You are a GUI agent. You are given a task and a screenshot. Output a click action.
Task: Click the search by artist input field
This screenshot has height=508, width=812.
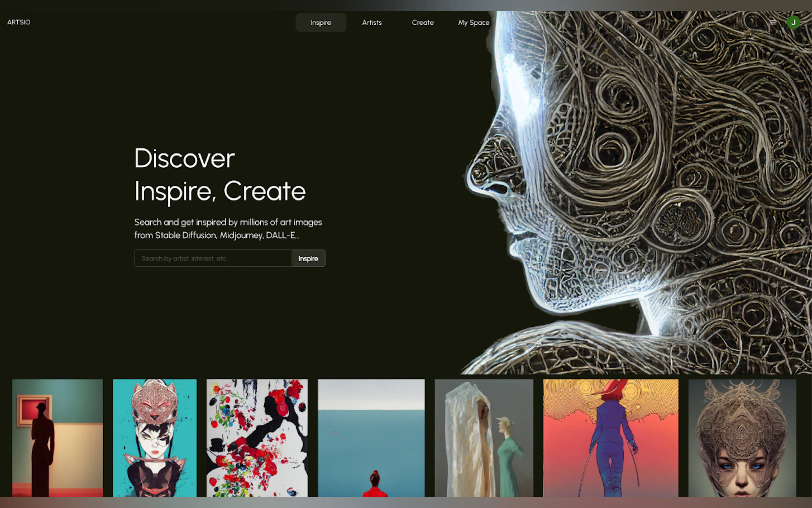point(213,258)
